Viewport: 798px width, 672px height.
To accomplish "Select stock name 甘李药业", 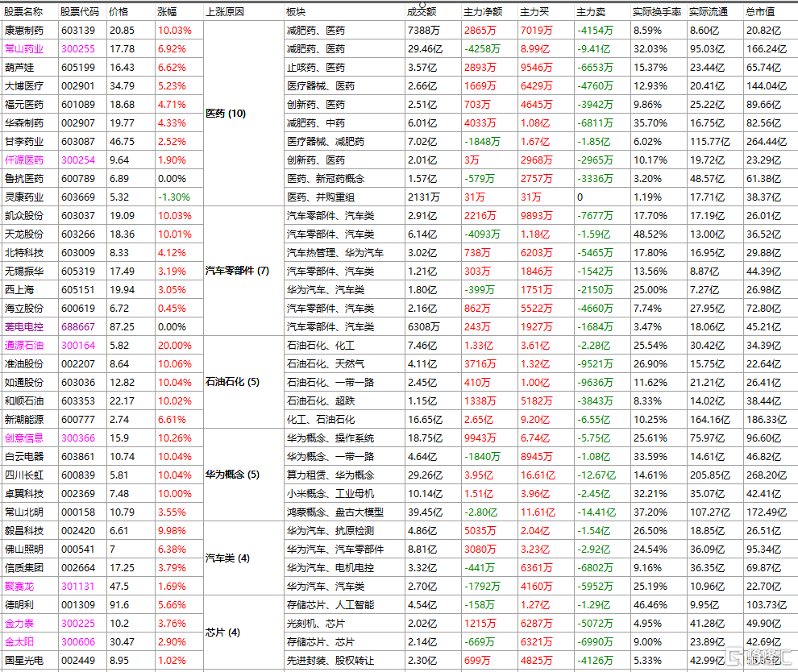I will tap(24, 142).
